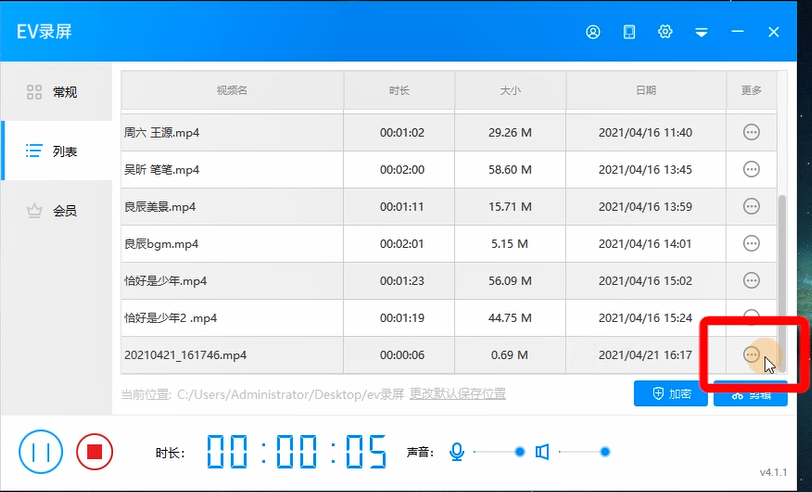Click the 更多 column header
Viewport: 812px width, 492px height.
coord(751,91)
